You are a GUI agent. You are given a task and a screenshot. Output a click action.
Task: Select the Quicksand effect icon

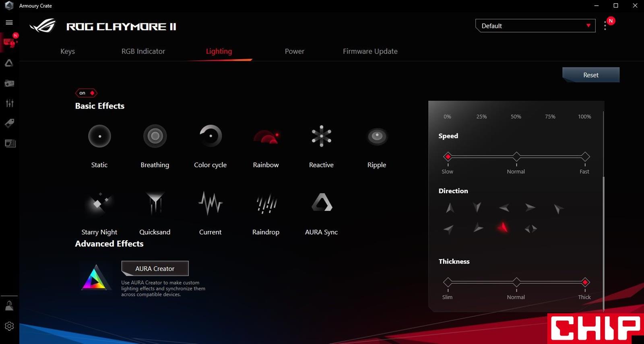pyautogui.click(x=155, y=203)
